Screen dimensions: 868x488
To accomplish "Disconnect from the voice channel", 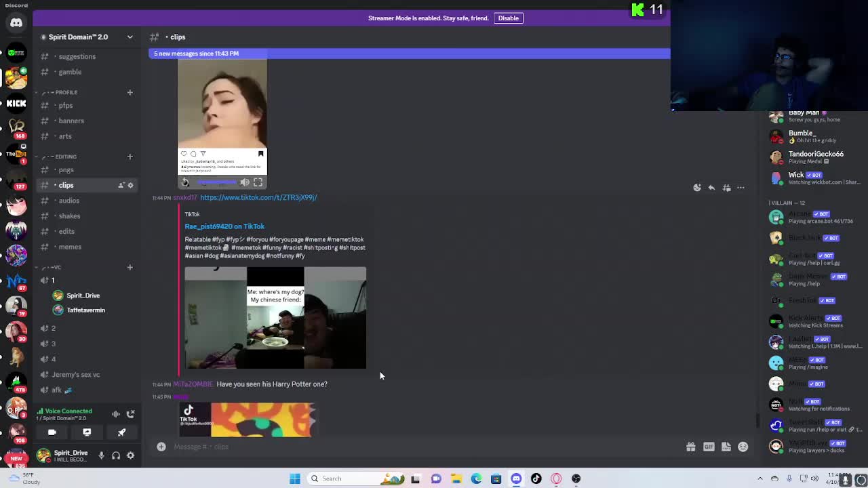I will pos(131,413).
